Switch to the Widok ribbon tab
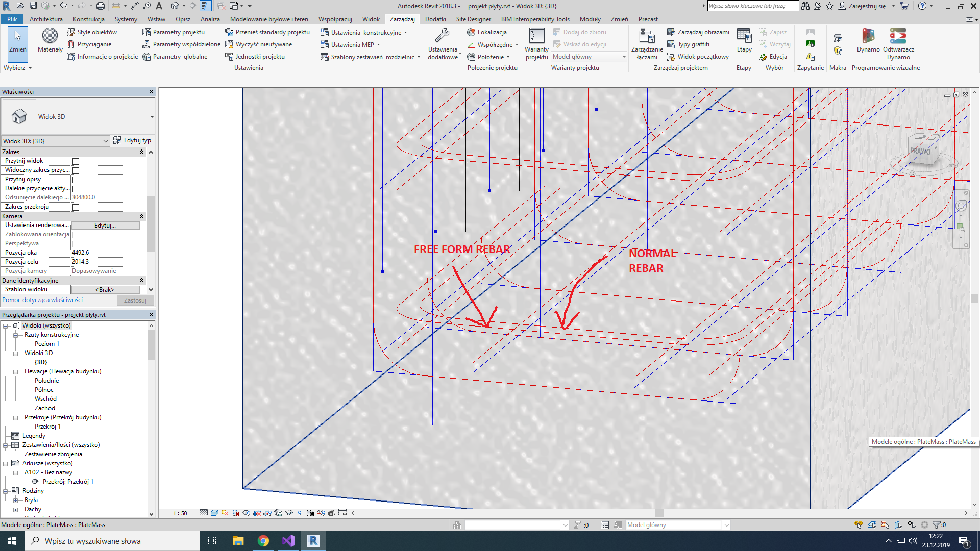Image resolution: width=980 pixels, height=551 pixels. click(371, 19)
